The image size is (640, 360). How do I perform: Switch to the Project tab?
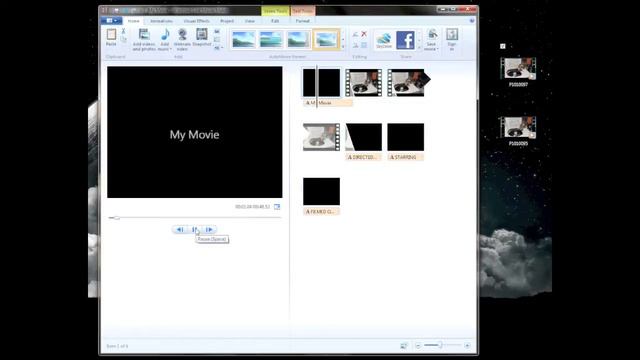pyautogui.click(x=227, y=21)
